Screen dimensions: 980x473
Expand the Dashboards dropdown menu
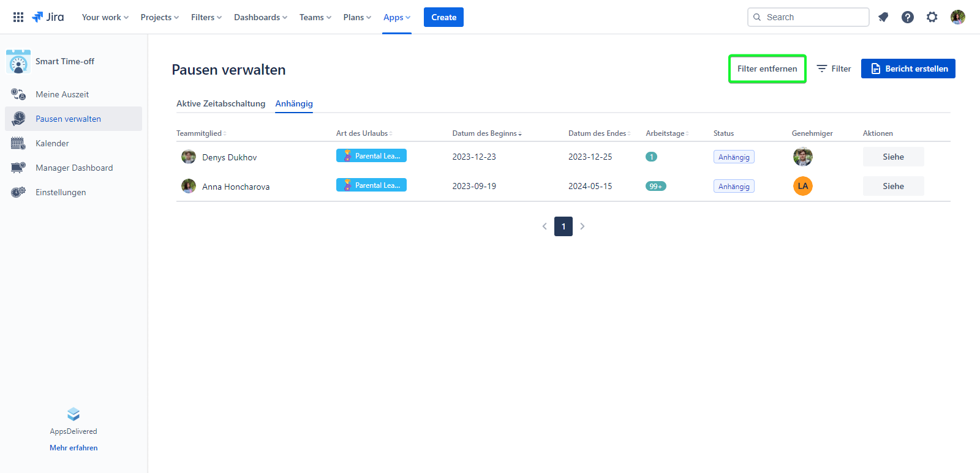260,17
